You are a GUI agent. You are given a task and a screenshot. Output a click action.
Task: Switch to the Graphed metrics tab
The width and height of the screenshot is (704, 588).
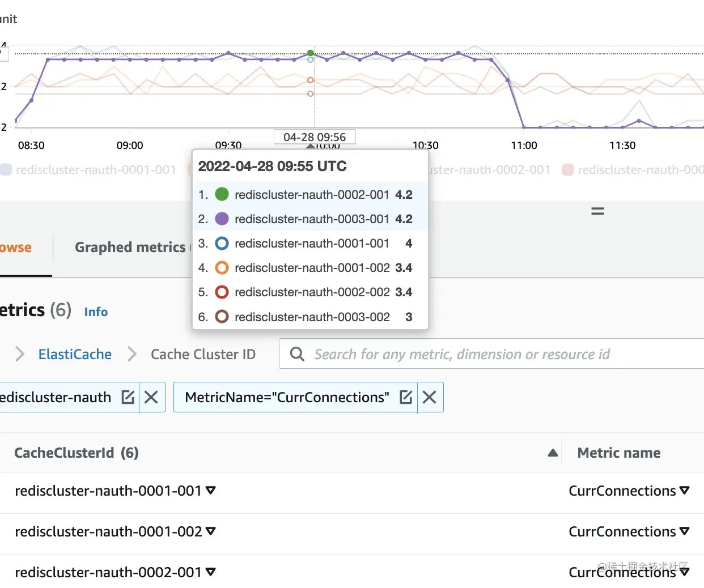(x=130, y=248)
